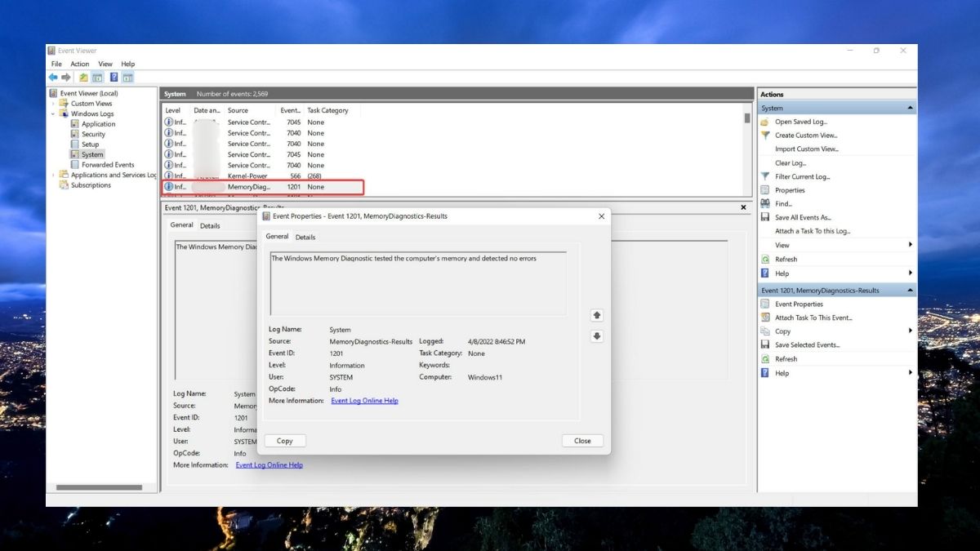Image resolution: width=980 pixels, height=551 pixels.
Task: Expand the Custom Views tree node
Action: point(54,104)
